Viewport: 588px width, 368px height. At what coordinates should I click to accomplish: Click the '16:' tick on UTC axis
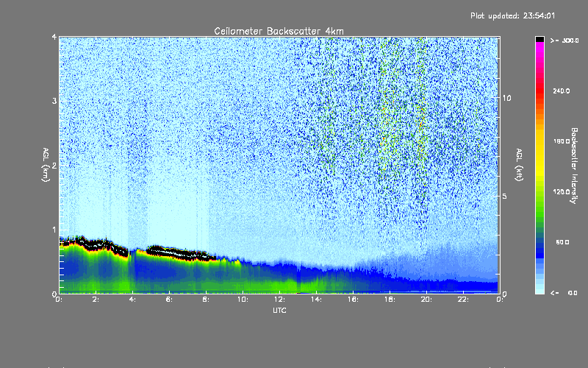point(353,300)
